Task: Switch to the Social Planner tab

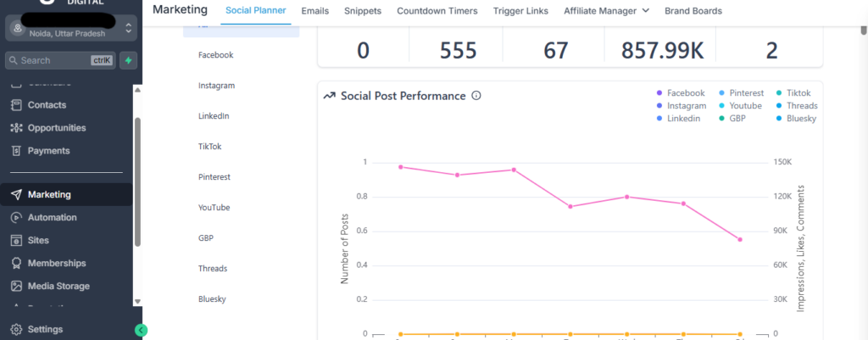Action: 256,11
